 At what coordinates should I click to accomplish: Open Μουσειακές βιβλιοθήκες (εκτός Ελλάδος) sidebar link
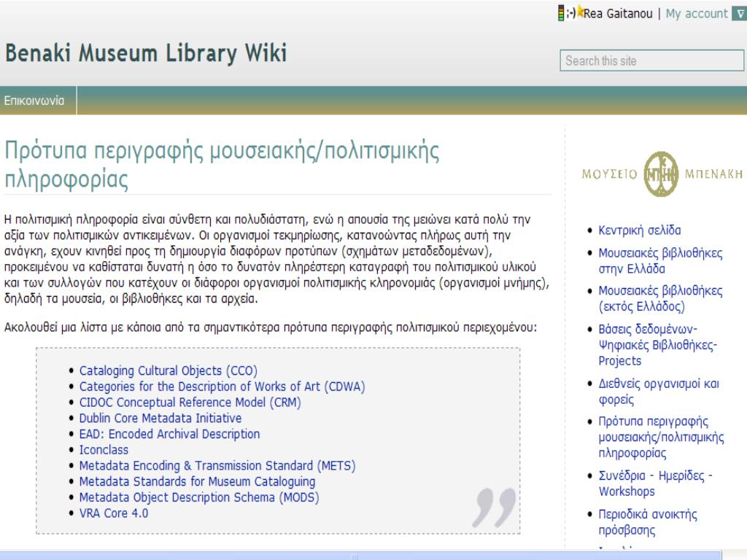pos(660,298)
